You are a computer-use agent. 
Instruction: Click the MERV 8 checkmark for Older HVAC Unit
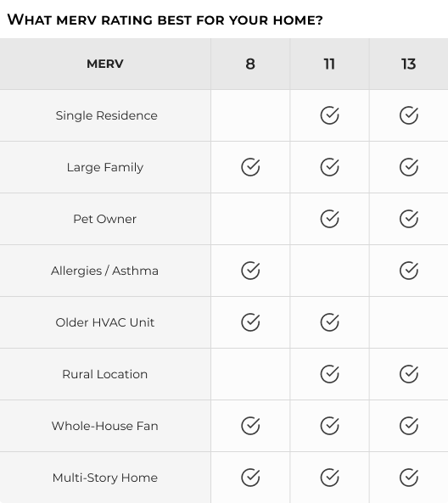click(x=250, y=322)
